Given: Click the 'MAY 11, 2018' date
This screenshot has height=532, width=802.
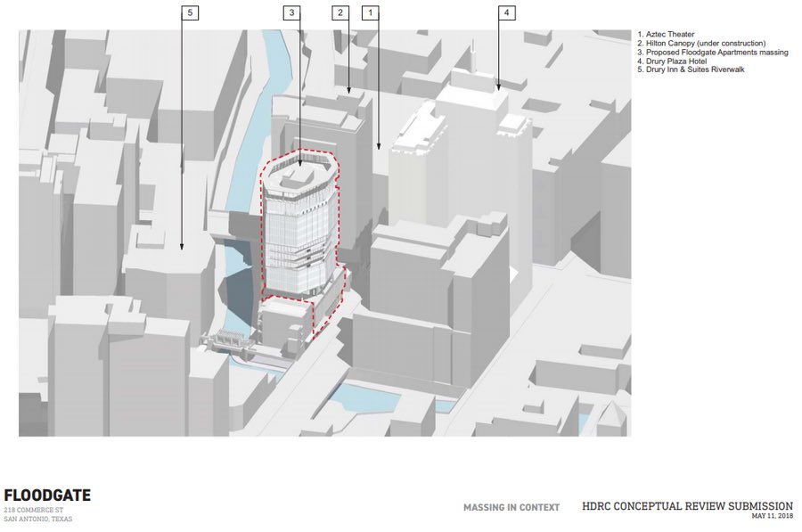Looking at the screenshot, I should (773, 516).
